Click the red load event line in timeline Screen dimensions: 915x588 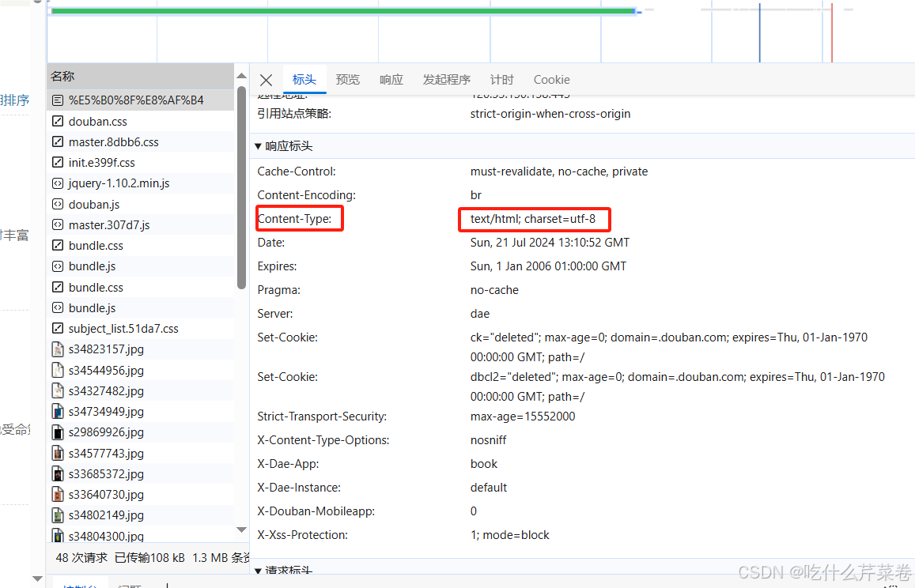coord(832,32)
